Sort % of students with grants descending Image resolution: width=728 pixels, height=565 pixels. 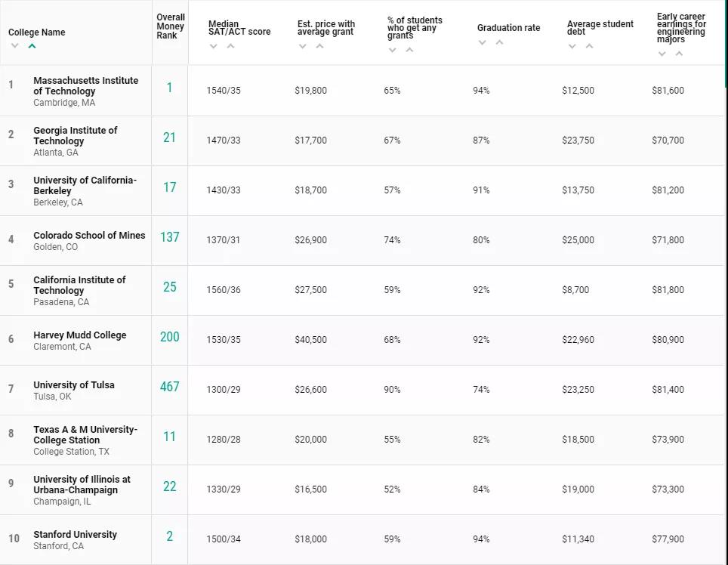click(x=393, y=50)
